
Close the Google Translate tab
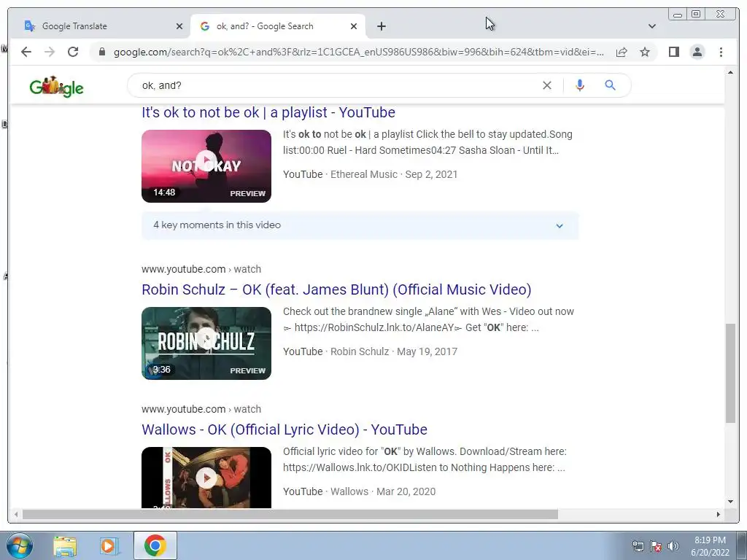(x=179, y=26)
